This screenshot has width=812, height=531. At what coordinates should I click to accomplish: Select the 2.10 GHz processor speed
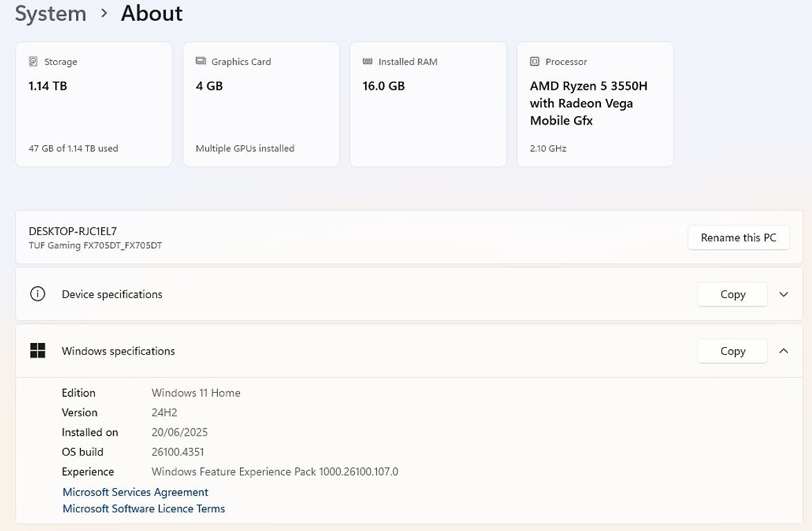click(x=548, y=148)
